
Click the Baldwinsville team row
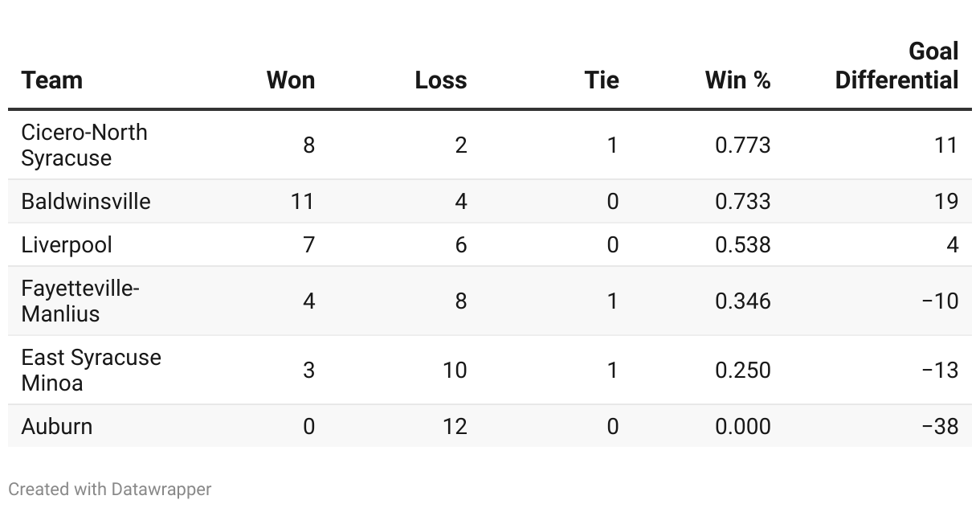click(86, 201)
